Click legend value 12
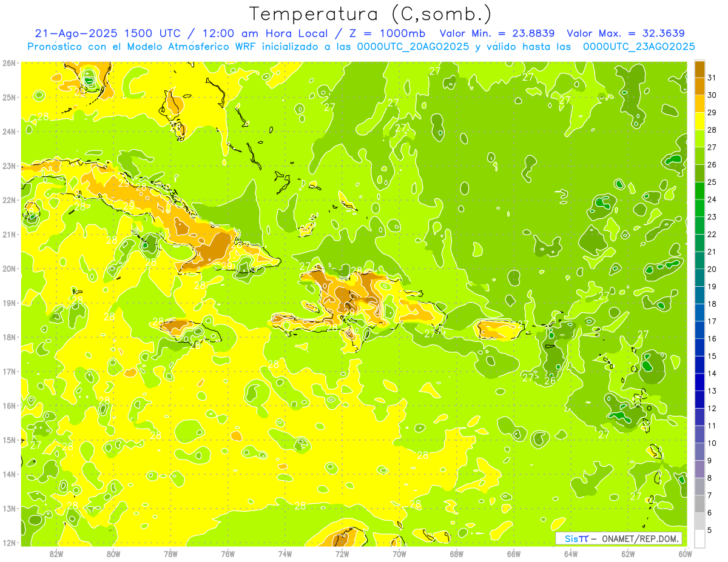The image size is (728, 562). (x=712, y=409)
